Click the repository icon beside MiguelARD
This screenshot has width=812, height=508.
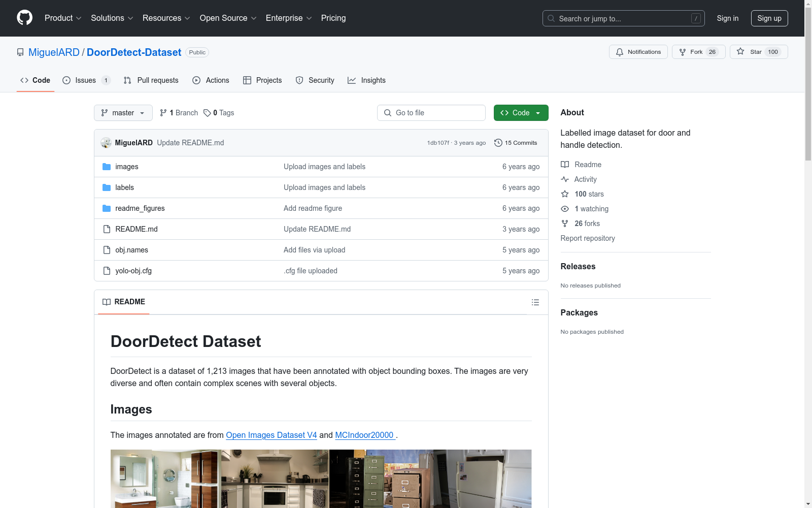[20, 52]
